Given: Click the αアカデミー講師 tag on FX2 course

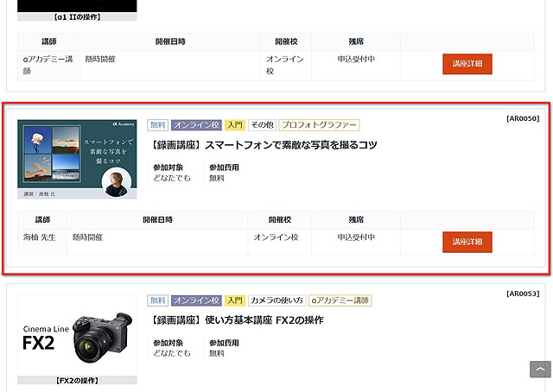Looking at the screenshot, I should coord(340,300).
